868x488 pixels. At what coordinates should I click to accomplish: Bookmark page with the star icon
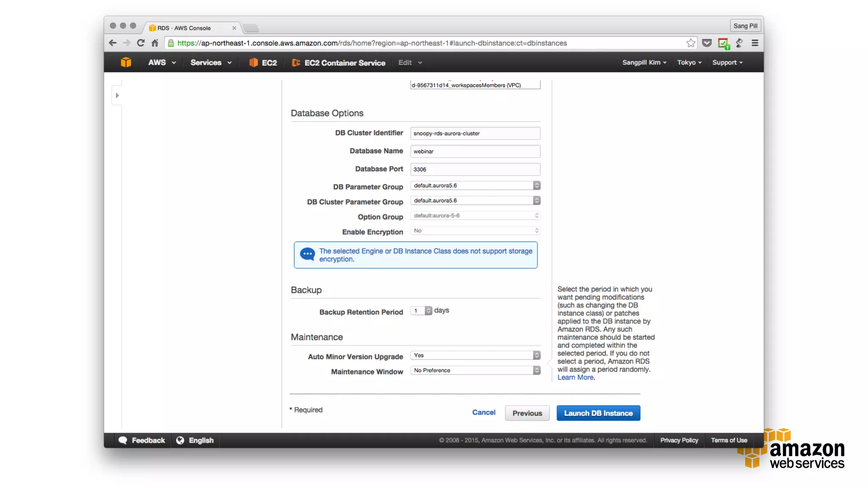[x=690, y=43]
